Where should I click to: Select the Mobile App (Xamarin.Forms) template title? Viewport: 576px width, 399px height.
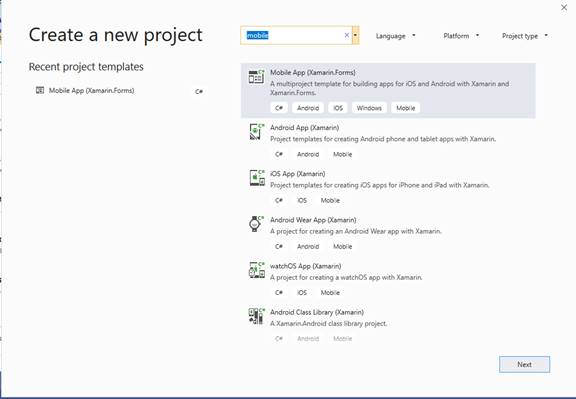coord(313,72)
